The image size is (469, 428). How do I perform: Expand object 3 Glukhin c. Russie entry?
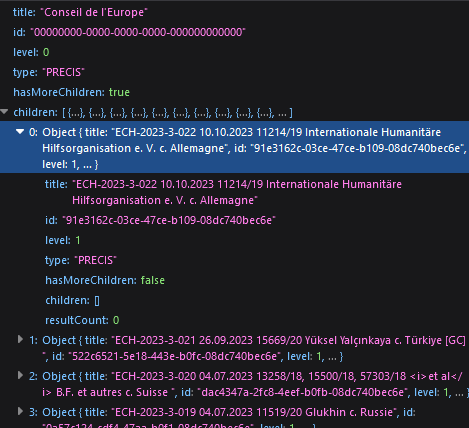tap(20, 412)
